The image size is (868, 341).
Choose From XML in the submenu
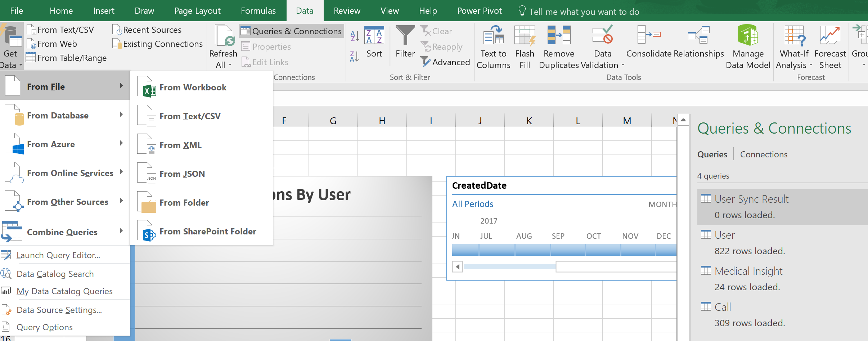(202, 145)
